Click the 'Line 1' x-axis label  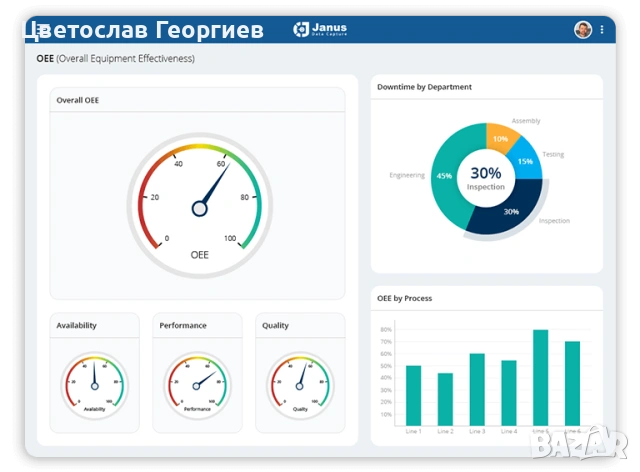pos(413,431)
